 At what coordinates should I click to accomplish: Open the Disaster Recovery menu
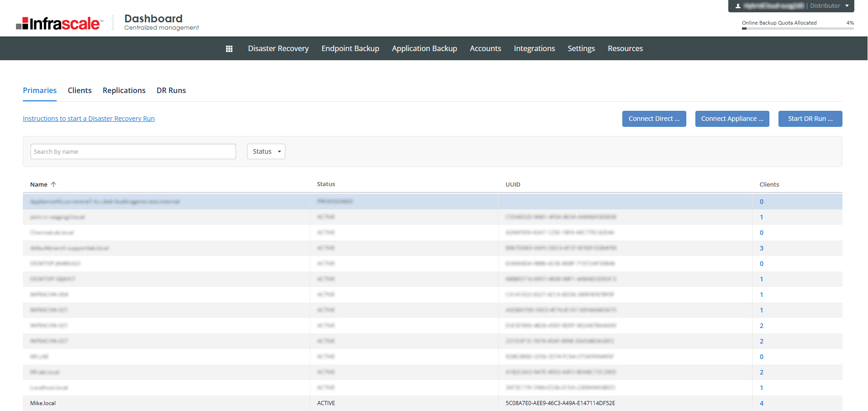[x=278, y=48]
